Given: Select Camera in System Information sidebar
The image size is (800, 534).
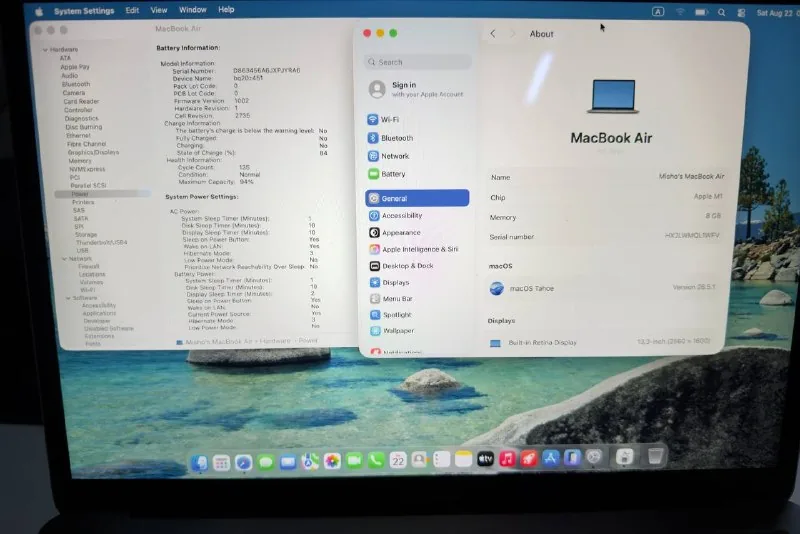Looking at the screenshot, I should click(x=74, y=93).
